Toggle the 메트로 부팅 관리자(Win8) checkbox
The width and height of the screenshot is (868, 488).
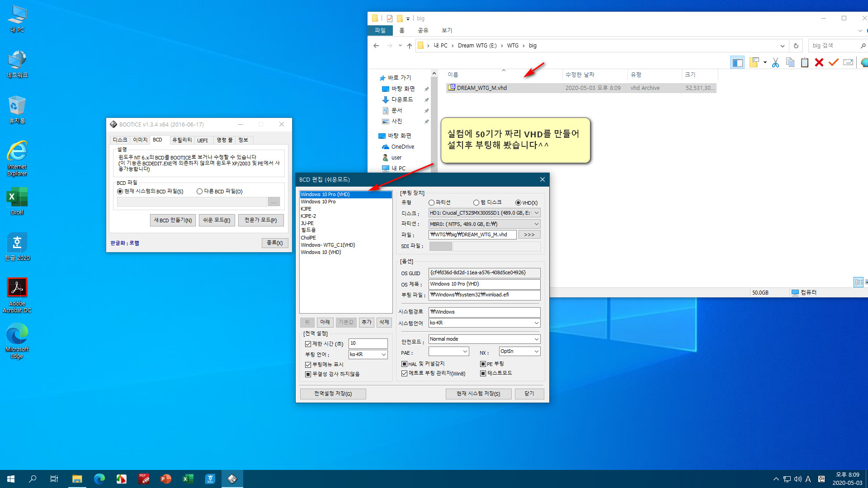404,374
